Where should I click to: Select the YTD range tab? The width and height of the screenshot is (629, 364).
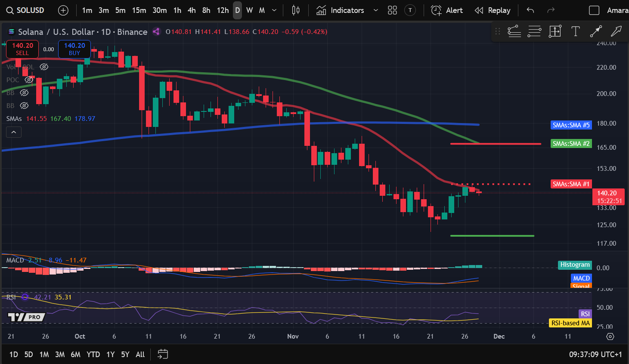[93, 354]
